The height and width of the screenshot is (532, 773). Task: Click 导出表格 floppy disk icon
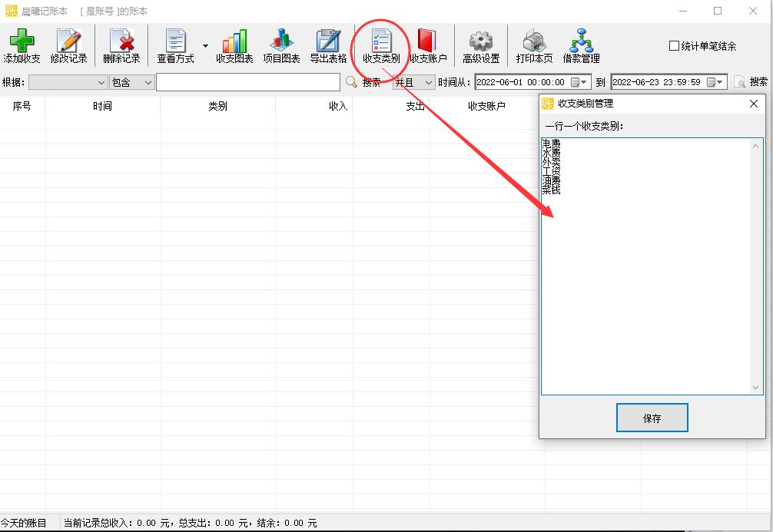point(328,41)
